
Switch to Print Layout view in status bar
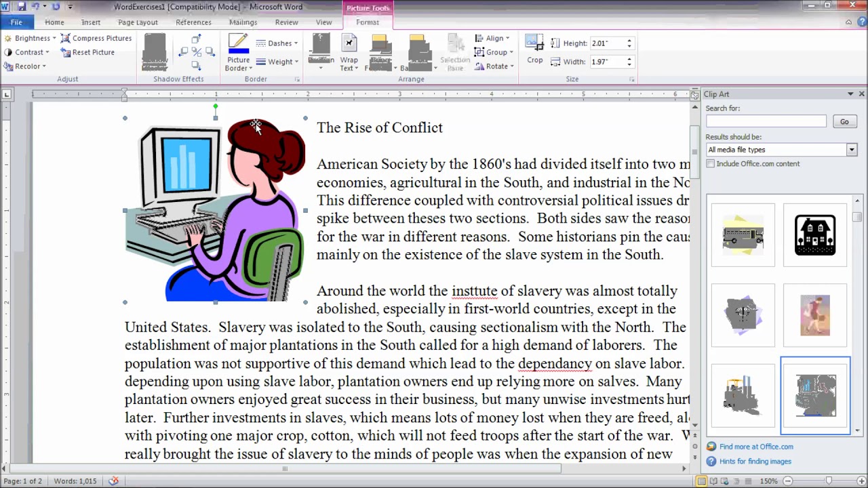point(701,481)
